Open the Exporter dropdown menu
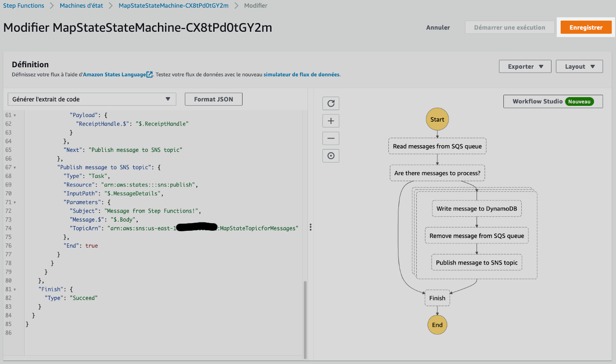The height and width of the screenshot is (364, 616). point(526,66)
